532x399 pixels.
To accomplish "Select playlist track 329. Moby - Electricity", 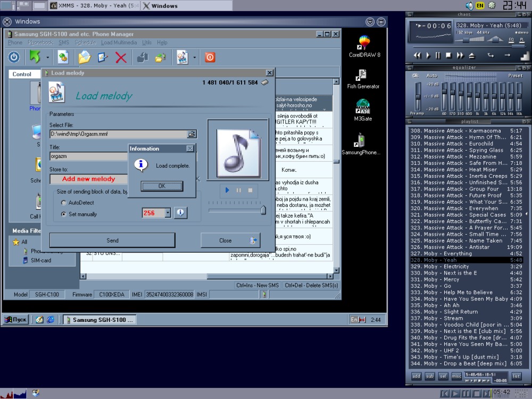I will [x=466, y=267].
